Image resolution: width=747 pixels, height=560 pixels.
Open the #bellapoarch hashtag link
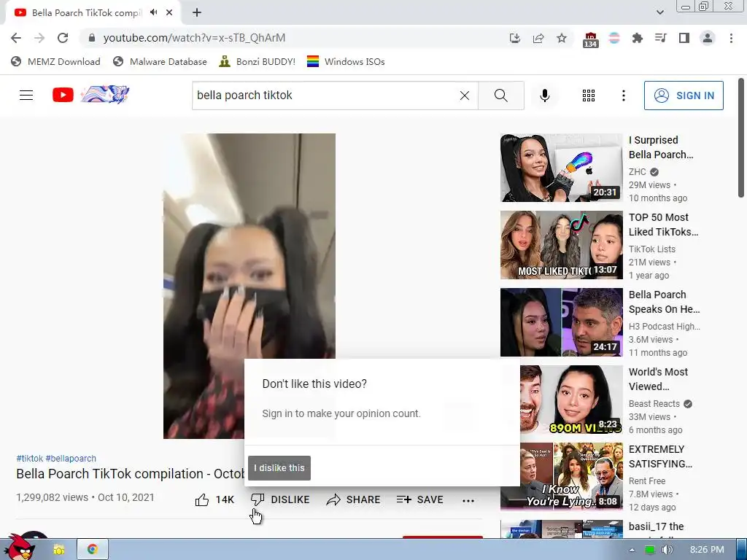click(71, 459)
